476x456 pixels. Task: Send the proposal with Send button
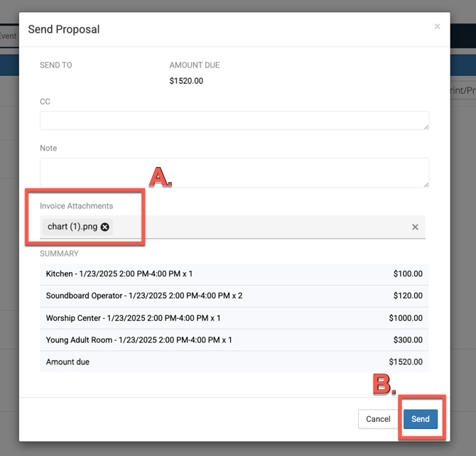420,419
